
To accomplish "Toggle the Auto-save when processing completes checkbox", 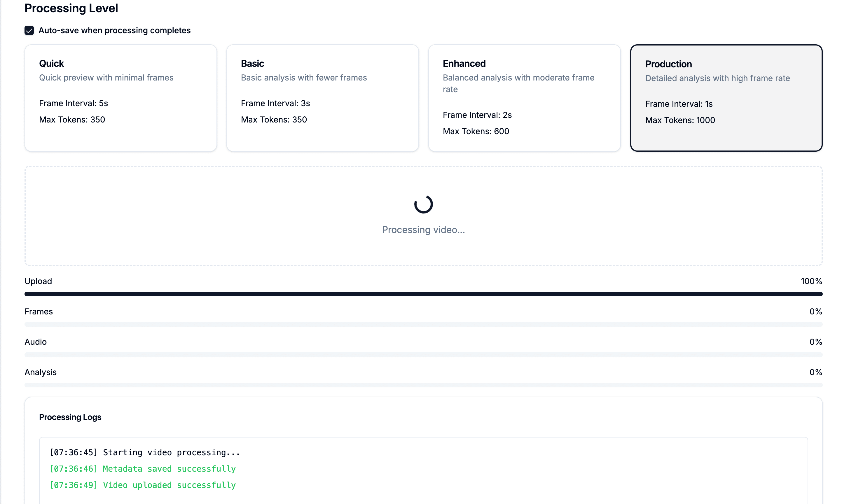I will click(x=29, y=31).
